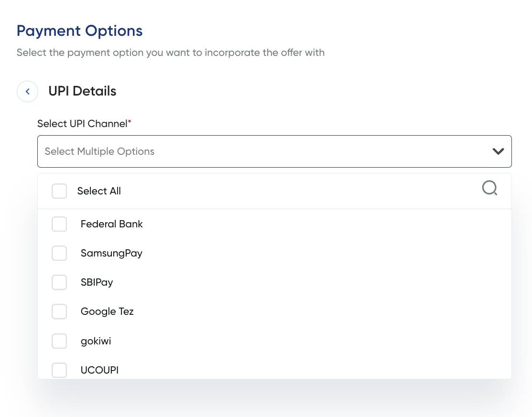
Task: Mark the gokiwi checkbox
Action: tap(59, 341)
